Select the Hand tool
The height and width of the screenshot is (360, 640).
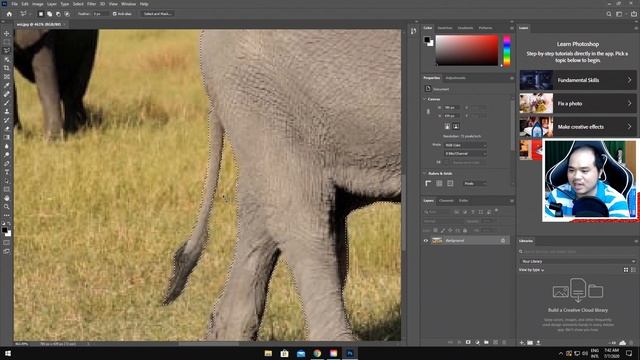pos(7,198)
